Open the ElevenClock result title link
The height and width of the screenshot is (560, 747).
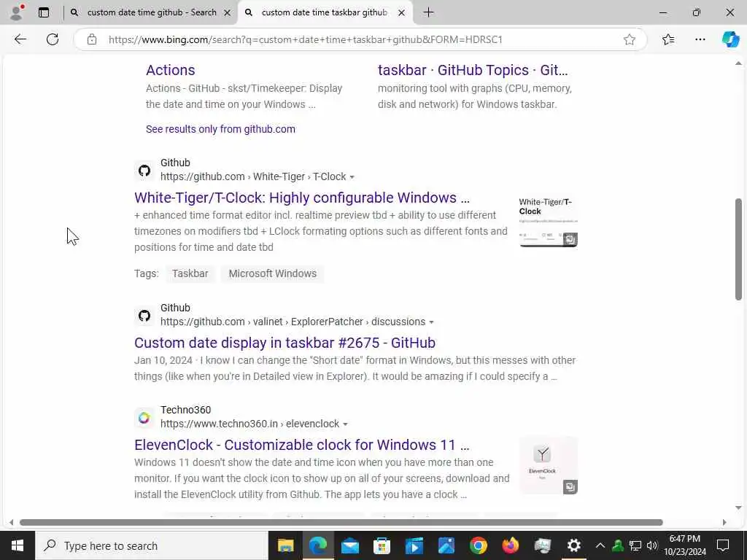coord(301,445)
